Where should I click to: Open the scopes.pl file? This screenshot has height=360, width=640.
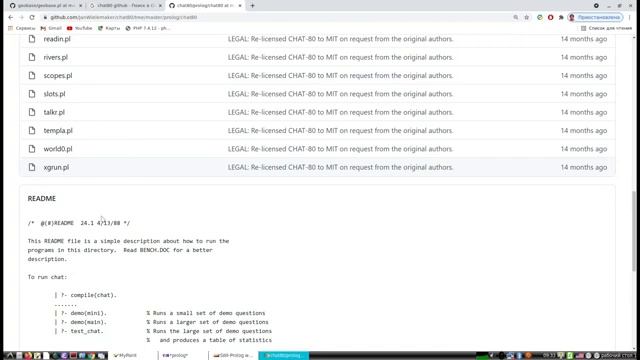click(58, 76)
